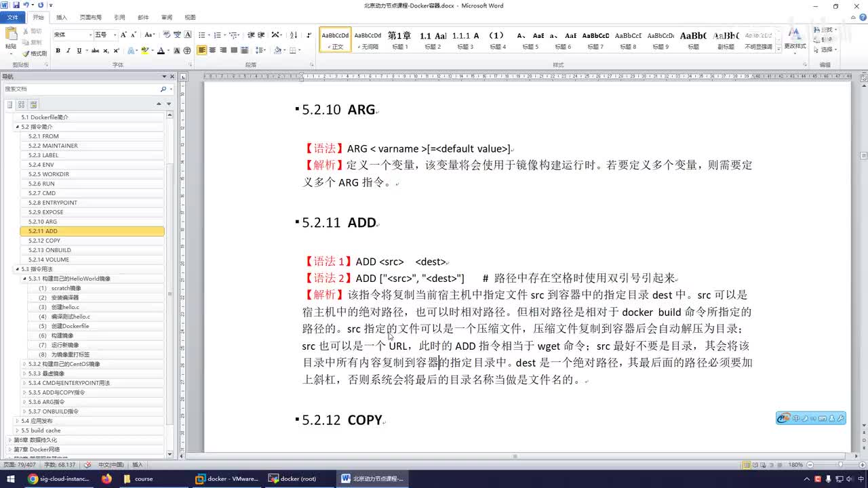This screenshot has width=868, height=488.
Task: Switch to the 页面布局 (Page Layout) tab
Action: click(91, 18)
